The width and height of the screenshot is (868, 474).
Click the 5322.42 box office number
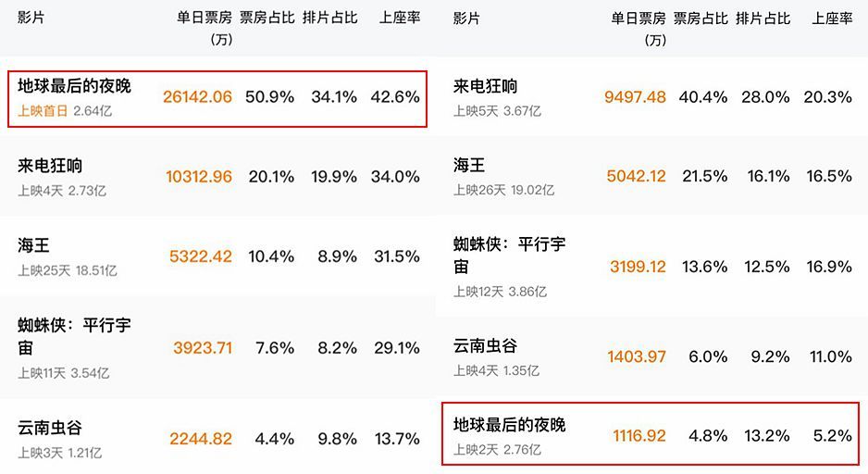201,256
